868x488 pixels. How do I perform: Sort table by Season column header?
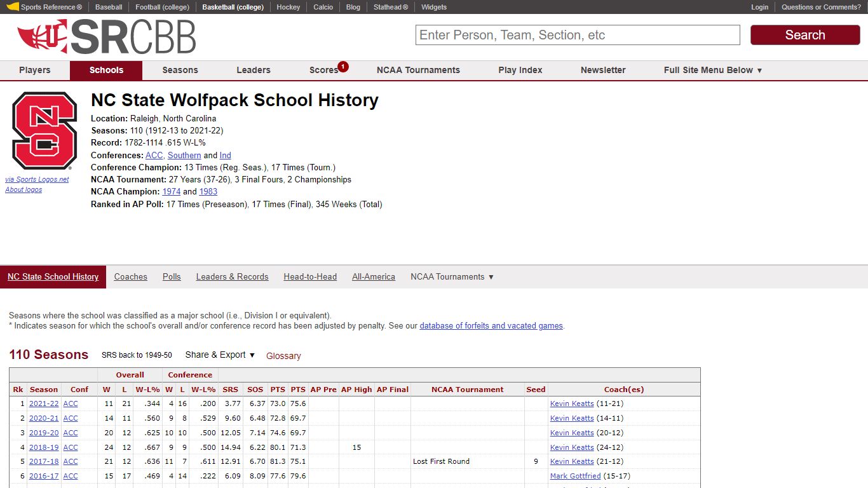[x=44, y=390]
